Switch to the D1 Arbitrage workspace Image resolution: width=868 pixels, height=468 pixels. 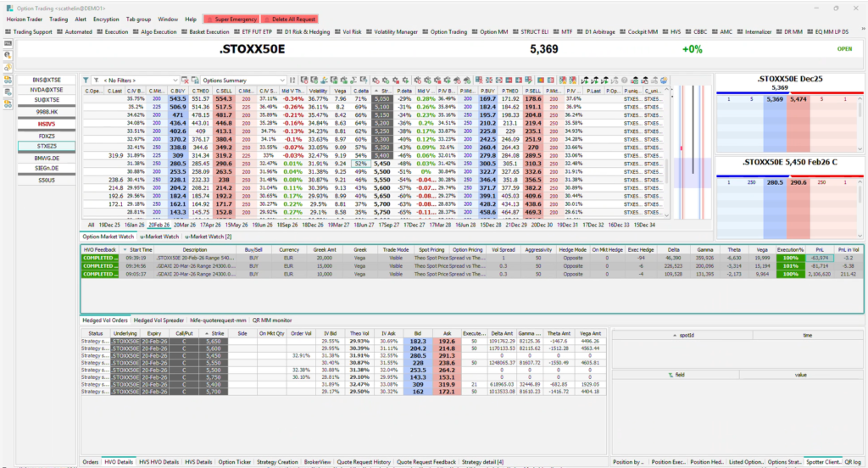[596, 32]
